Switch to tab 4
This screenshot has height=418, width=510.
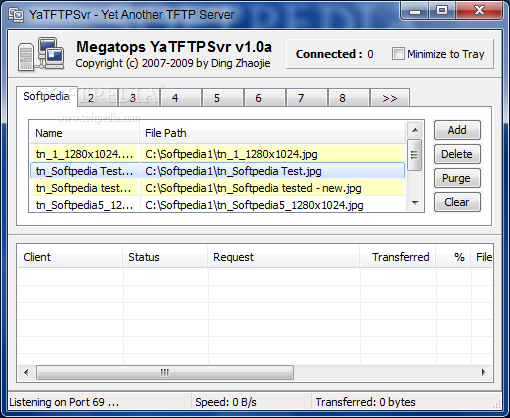click(x=181, y=98)
